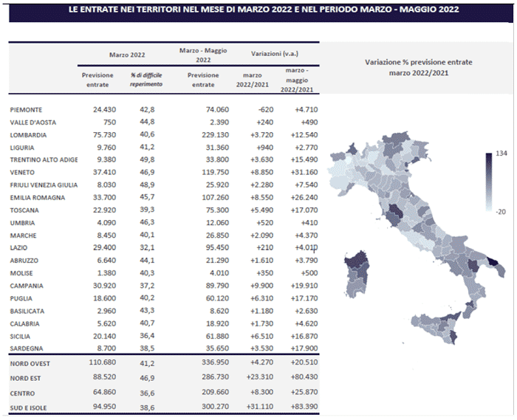Image resolution: width=517 pixels, height=420 pixels.
Task: Click the Marzo 2022 column header
Action: tap(127, 55)
